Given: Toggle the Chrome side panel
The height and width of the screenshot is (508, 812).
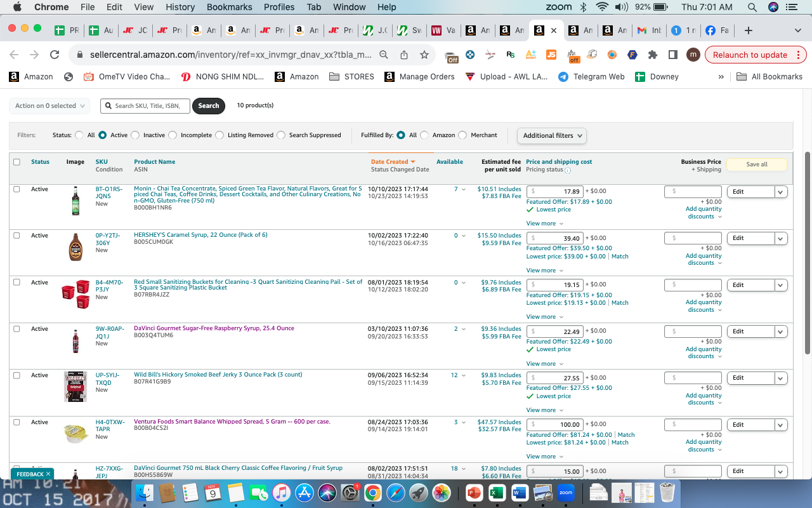Looking at the screenshot, I should pyautogui.click(x=673, y=55).
